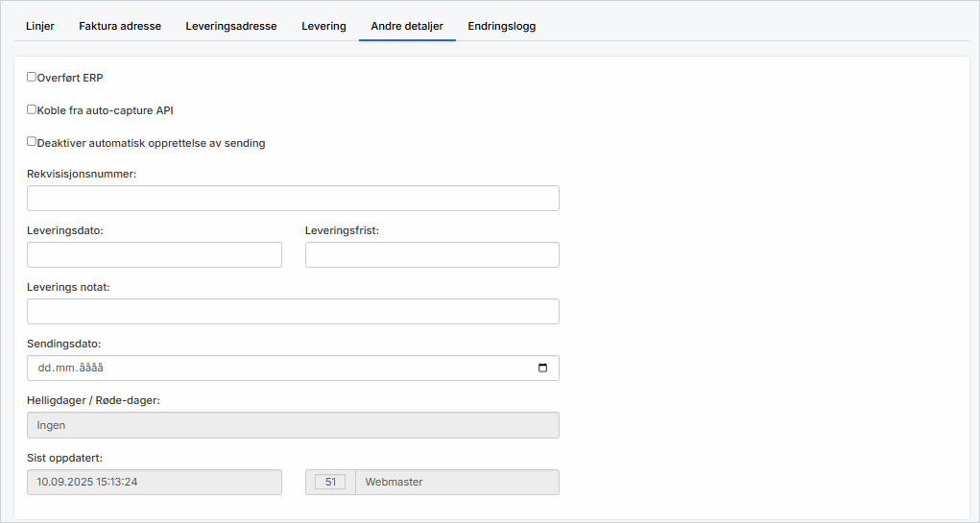Click the Webmaster user name field
980x523 pixels.
pyautogui.click(x=456, y=482)
